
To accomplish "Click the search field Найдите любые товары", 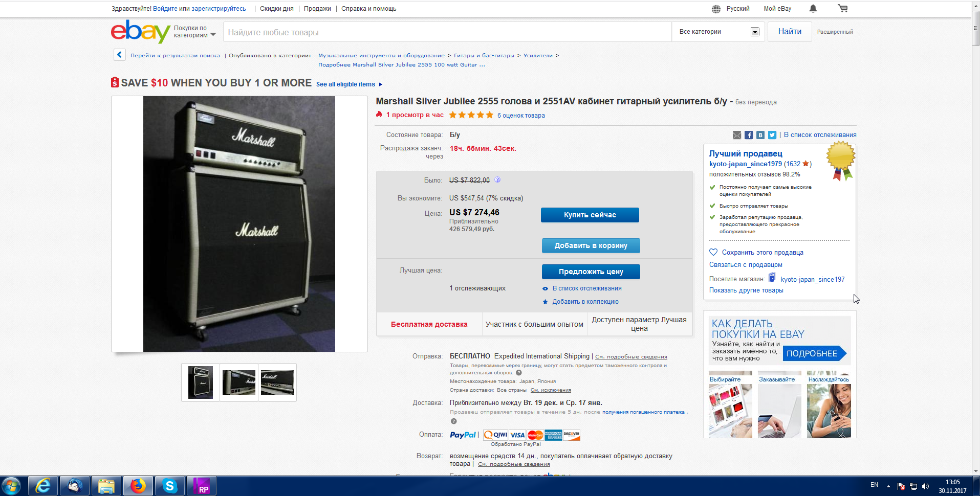I will coord(447,32).
